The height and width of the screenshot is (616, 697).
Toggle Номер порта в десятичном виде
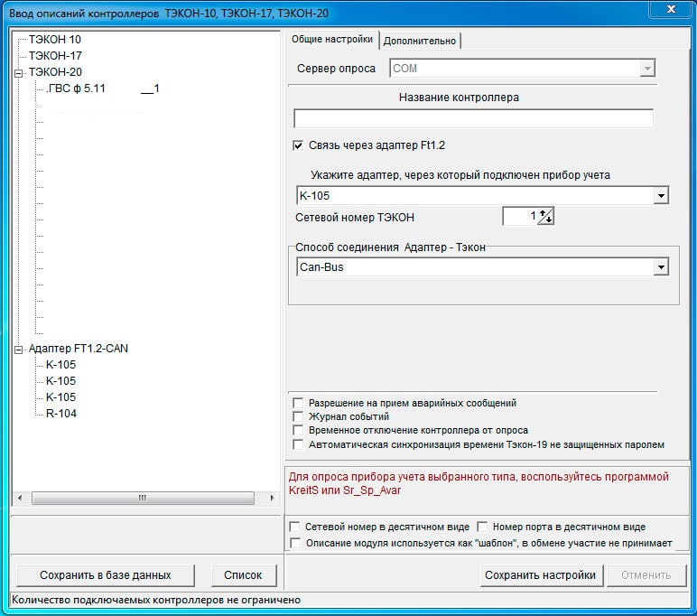pyautogui.click(x=482, y=527)
